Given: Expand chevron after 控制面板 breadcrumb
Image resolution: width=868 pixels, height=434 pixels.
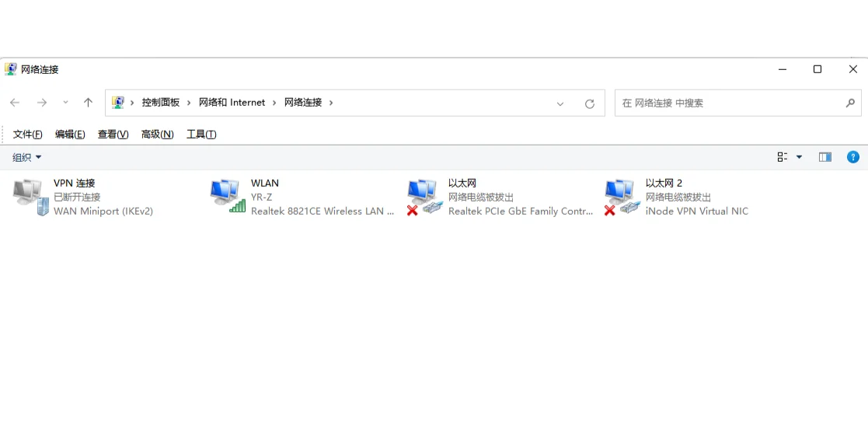Looking at the screenshot, I should coord(189,103).
